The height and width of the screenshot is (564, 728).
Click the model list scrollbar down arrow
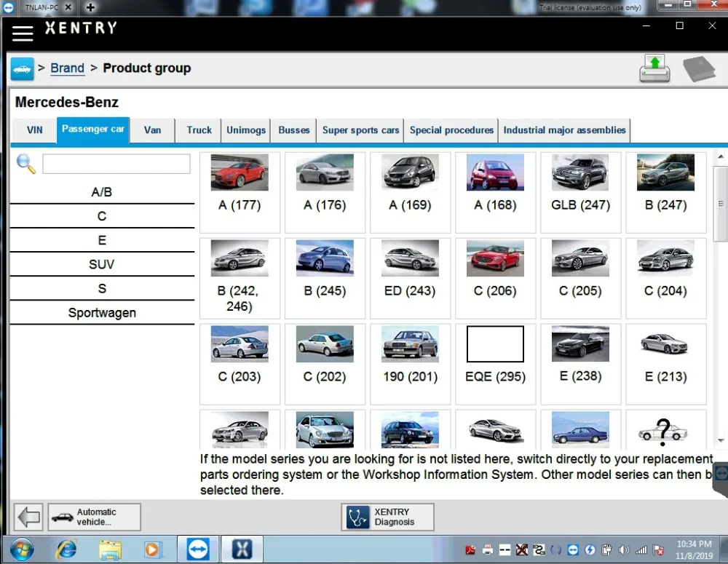721,440
